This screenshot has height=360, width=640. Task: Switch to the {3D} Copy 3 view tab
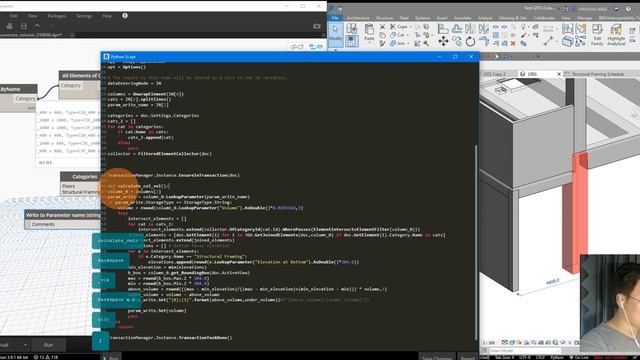494,74
